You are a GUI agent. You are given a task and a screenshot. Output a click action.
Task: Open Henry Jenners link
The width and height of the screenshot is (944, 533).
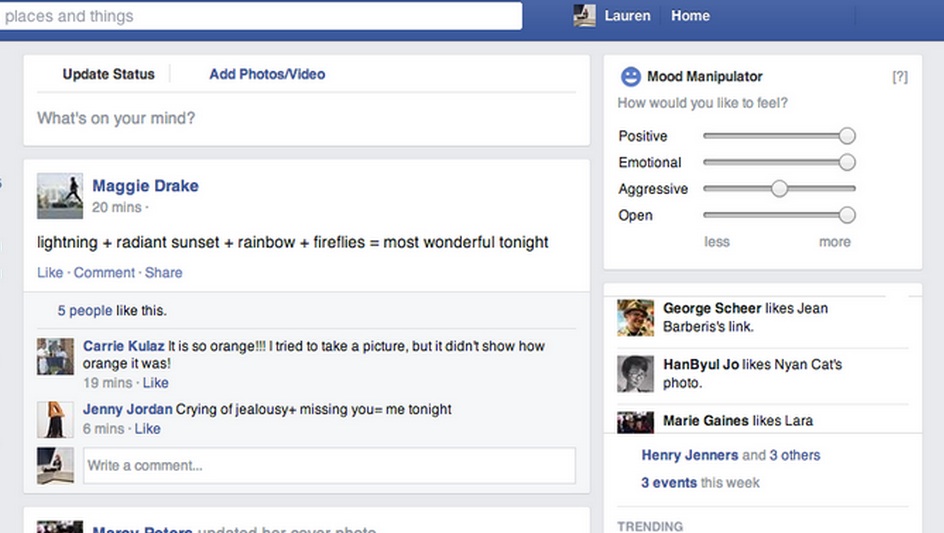(689, 455)
